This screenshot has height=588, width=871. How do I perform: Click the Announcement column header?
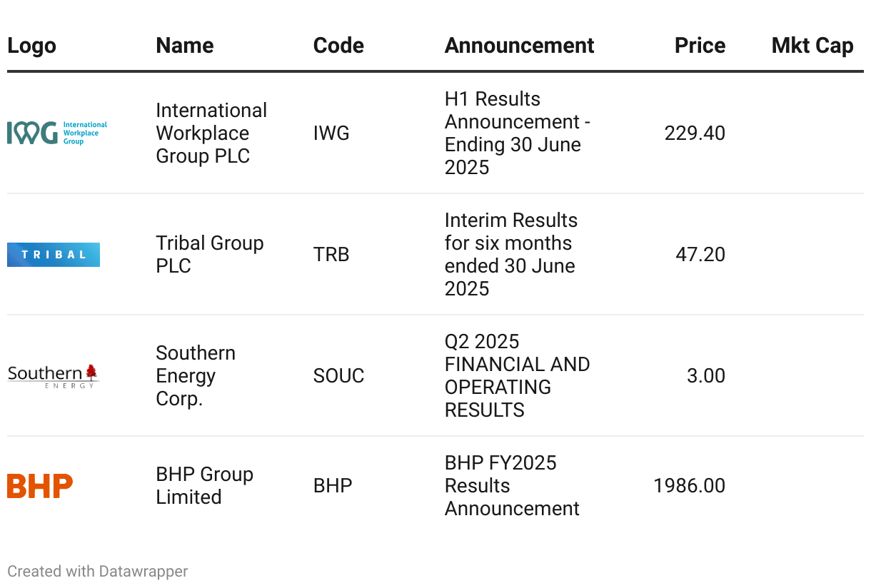click(519, 46)
